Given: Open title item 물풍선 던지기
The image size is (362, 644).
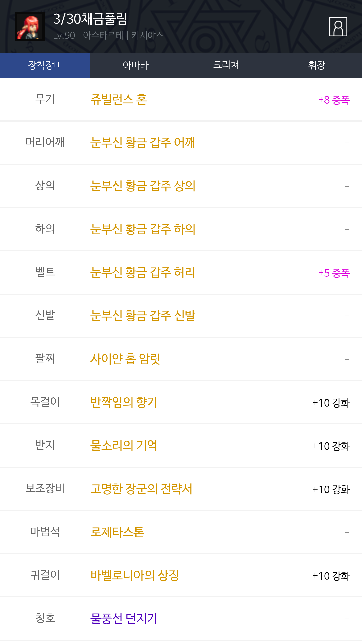Looking at the screenshot, I should tap(124, 619).
